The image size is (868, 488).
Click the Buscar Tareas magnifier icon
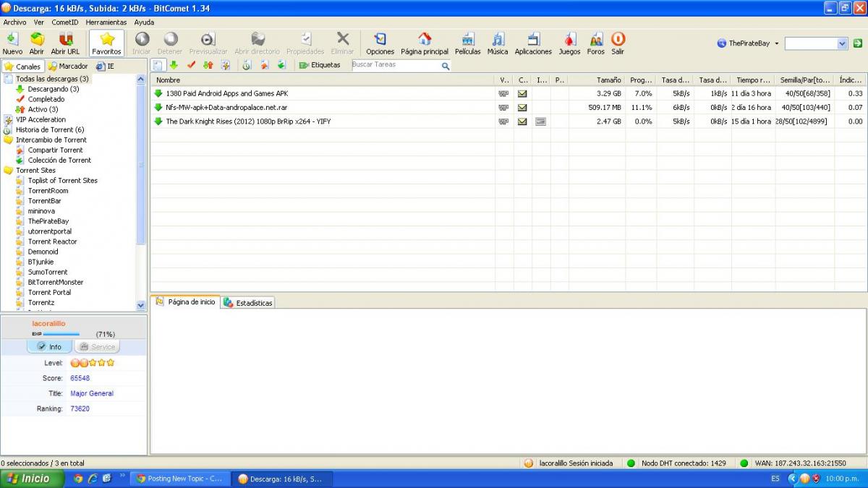click(446, 66)
